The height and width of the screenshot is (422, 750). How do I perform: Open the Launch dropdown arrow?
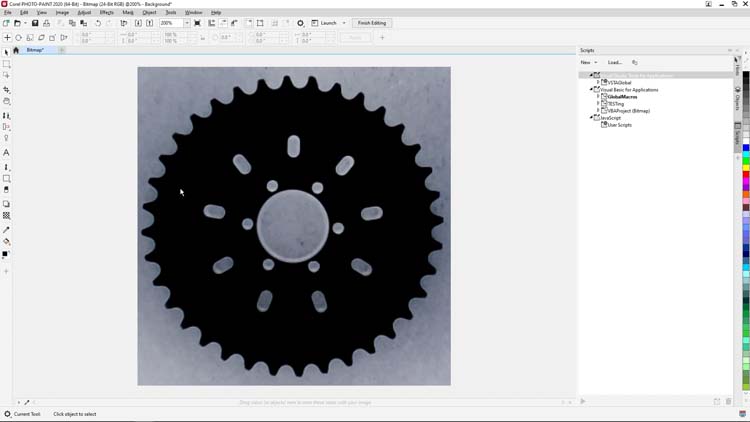[x=344, y=23]
